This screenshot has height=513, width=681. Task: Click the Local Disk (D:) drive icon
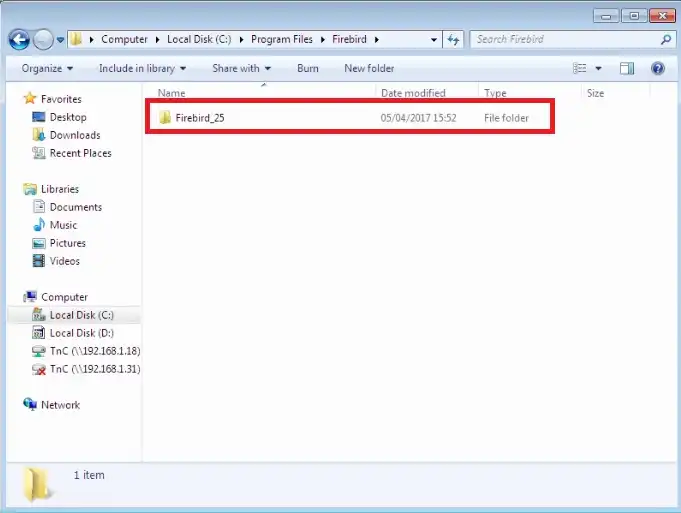tap(39, 333)
